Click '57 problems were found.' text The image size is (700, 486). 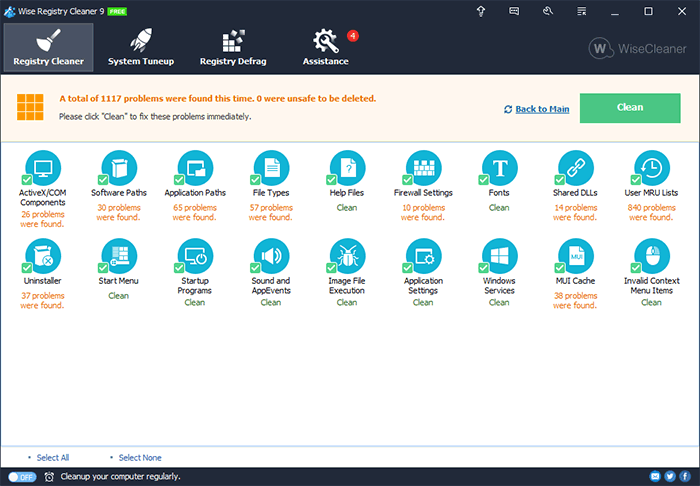pos(271,212)
